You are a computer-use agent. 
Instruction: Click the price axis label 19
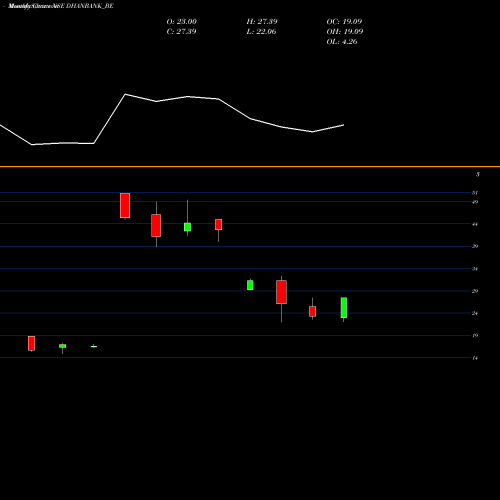[475, 336]
